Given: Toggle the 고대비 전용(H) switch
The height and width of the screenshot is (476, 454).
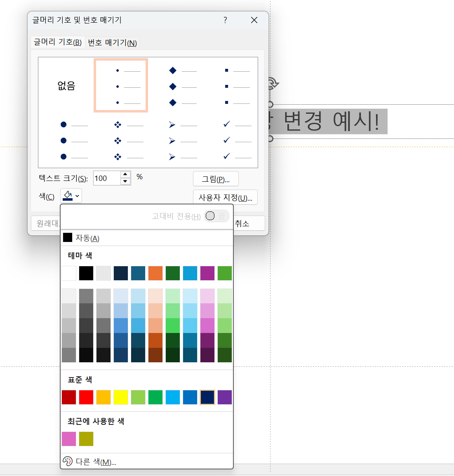Looking at the screenshot, I should pos(216,216).
